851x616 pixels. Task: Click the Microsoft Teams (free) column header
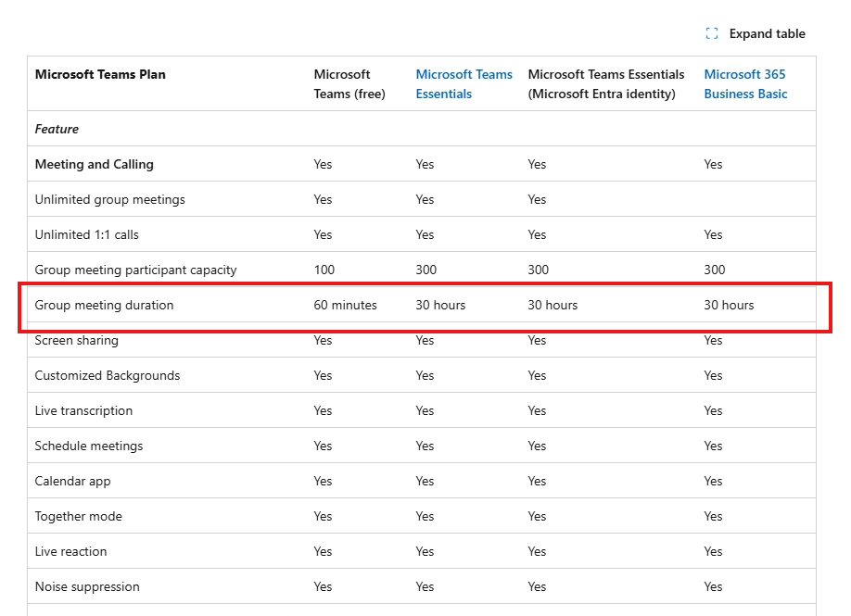pos(349,83)
